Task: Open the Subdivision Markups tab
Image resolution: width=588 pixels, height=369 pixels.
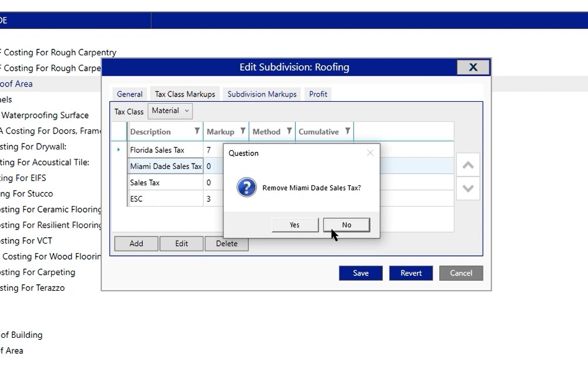Action: (x=262, y=94)
